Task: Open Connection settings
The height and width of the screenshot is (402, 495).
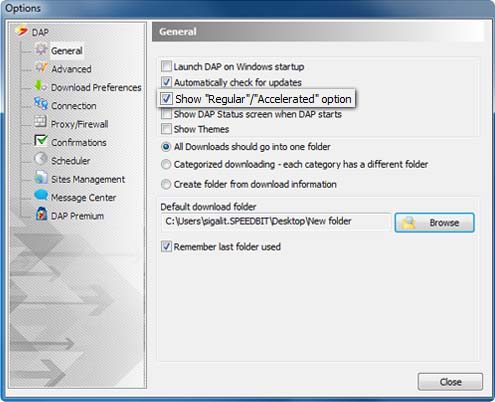Action: tap(74, 106)
